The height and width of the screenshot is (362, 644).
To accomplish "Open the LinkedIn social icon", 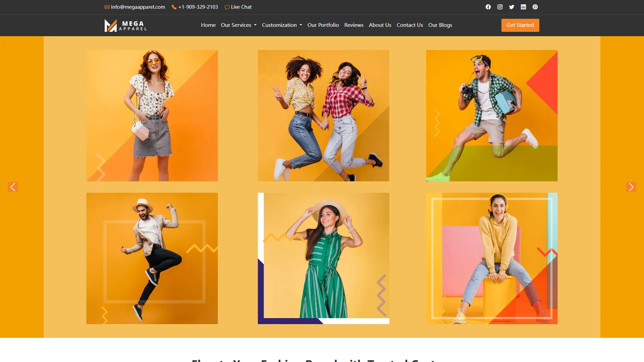I will click(x=523, y=7).
